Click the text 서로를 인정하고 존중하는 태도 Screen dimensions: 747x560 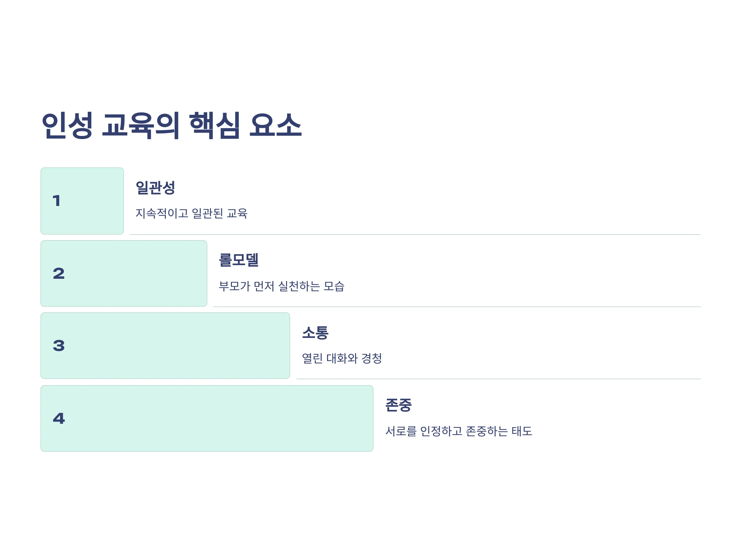tap(459, 432)
